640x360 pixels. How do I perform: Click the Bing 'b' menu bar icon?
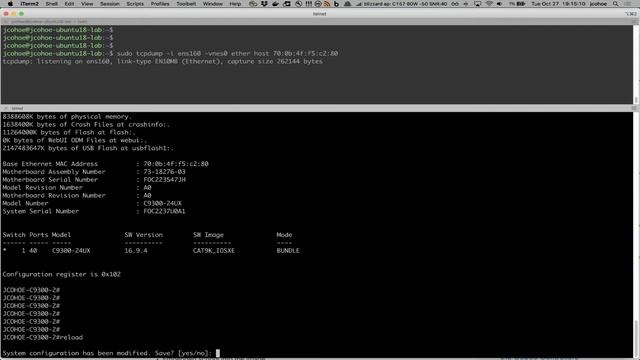pyautogui.click(x=336, y=4)
